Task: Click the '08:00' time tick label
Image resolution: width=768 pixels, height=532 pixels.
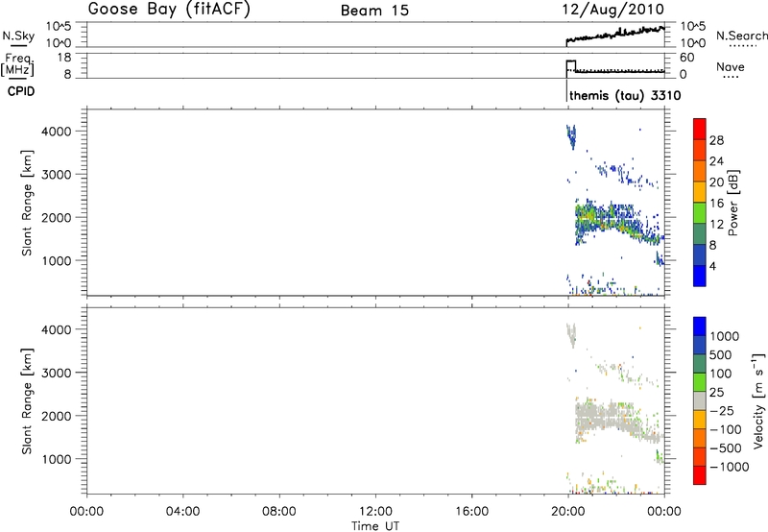Action: coord(279,512)
